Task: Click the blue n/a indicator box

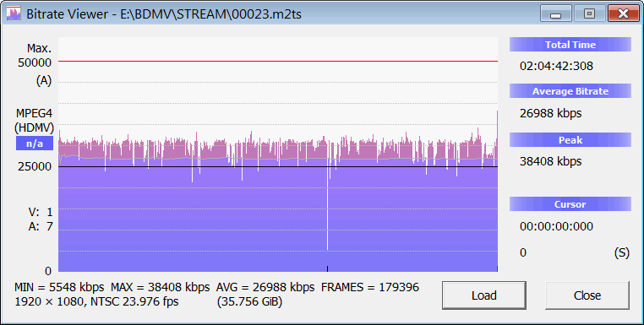Action: click(35, 144)
